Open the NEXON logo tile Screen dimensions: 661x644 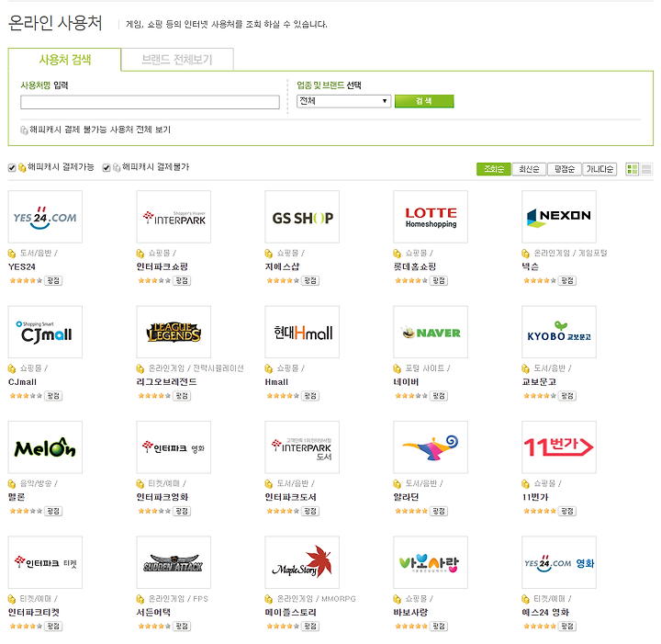[x=559, y=217]
